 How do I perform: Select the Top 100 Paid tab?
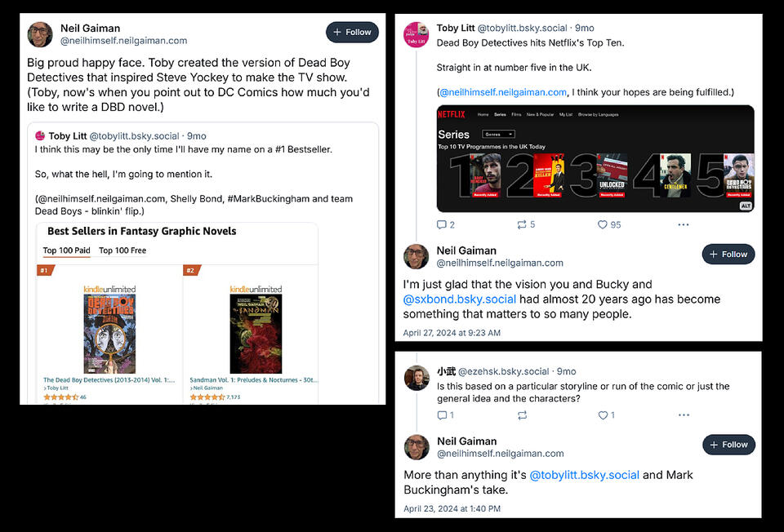[66, 250]
